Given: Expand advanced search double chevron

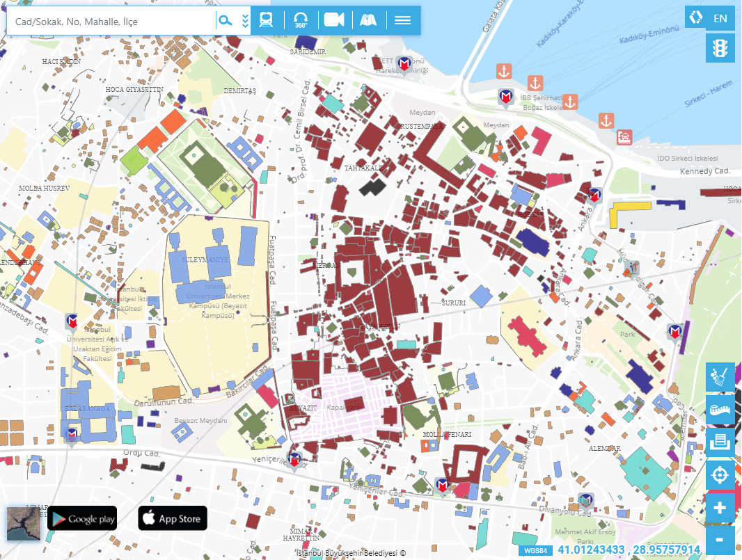Looking at the screenshot, I should (x=245, y=21).
